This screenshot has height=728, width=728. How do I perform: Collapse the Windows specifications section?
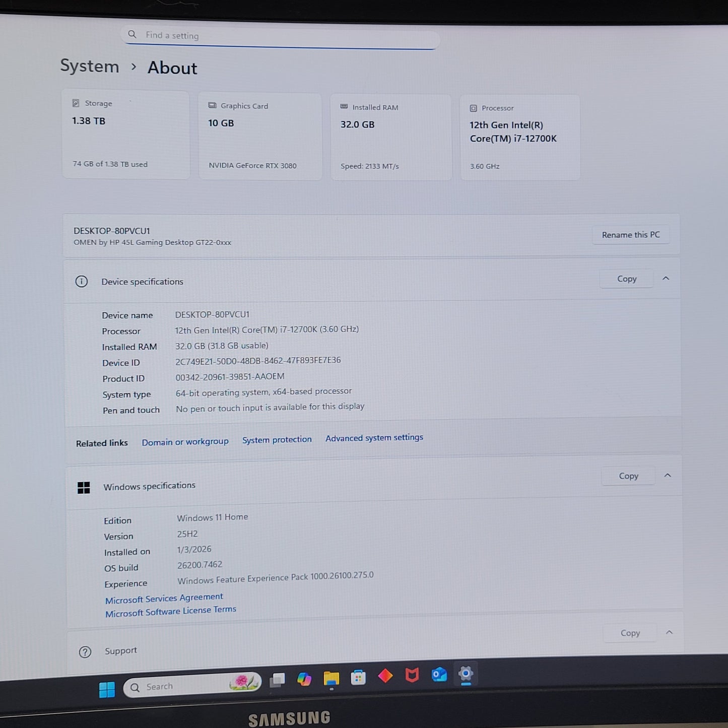pyautogui.click(x=668, y=475)
